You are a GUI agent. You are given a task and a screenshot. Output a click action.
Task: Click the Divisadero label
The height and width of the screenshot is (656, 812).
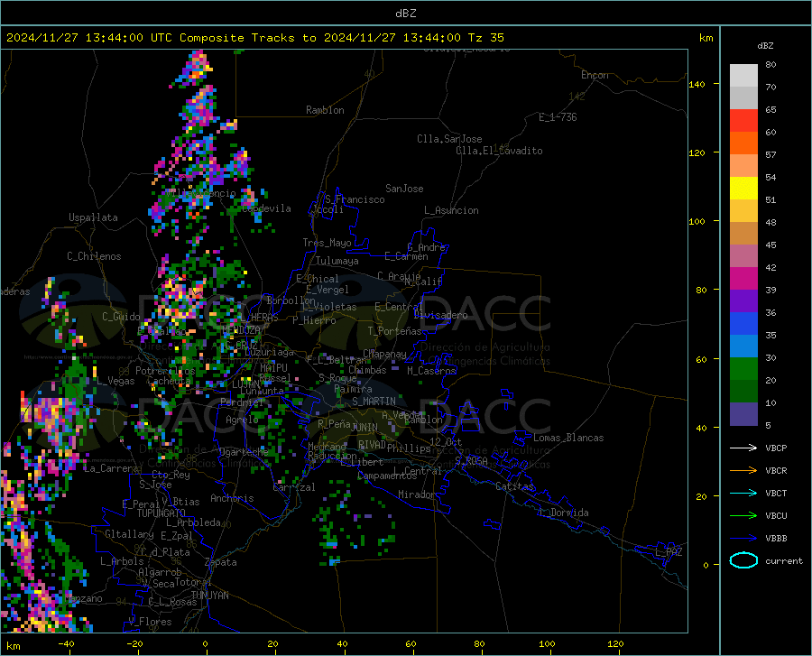(440, 315)
